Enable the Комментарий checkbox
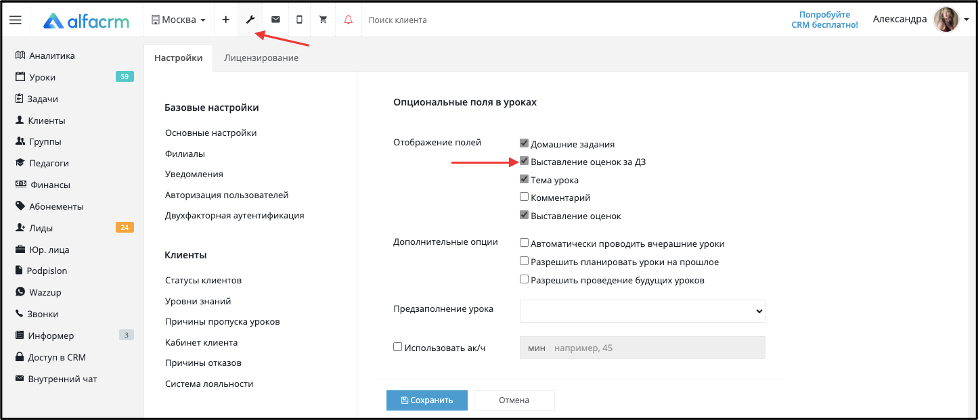Screen dimensions: 979x420 tap(524, 197)
